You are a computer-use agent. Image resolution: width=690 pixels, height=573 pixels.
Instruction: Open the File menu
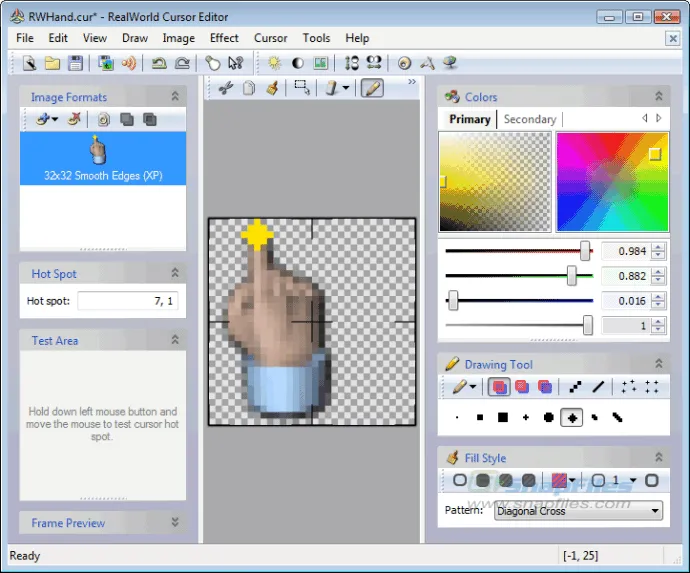point(25,38)
